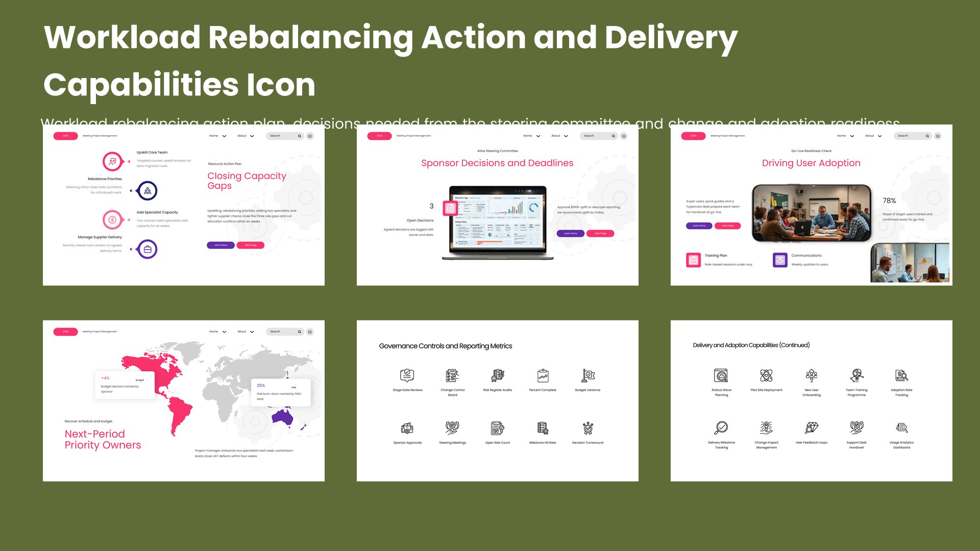Click the Change Impact Management icon
The width and height of the screenshot is (980, 551).
[766, 428]
